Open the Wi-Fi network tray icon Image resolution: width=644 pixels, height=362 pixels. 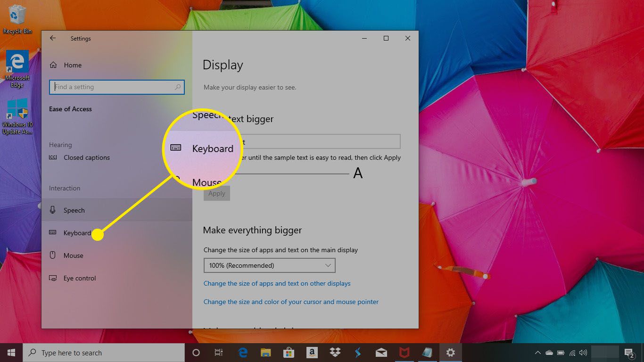pos(572,353)
